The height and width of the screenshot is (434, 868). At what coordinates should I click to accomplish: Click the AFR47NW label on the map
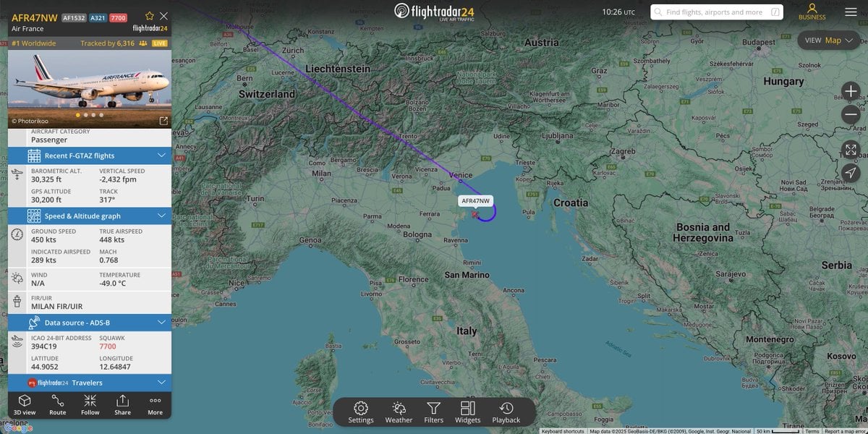tap(476, 200)
